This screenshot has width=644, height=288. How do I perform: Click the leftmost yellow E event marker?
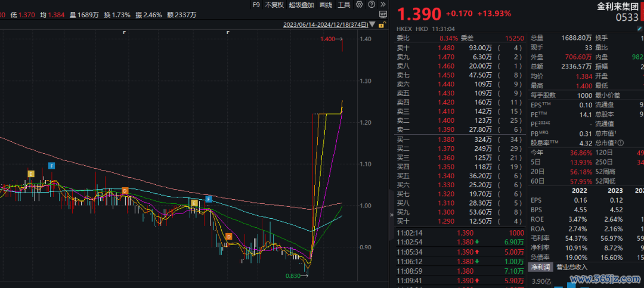click(x=30, y=174)
